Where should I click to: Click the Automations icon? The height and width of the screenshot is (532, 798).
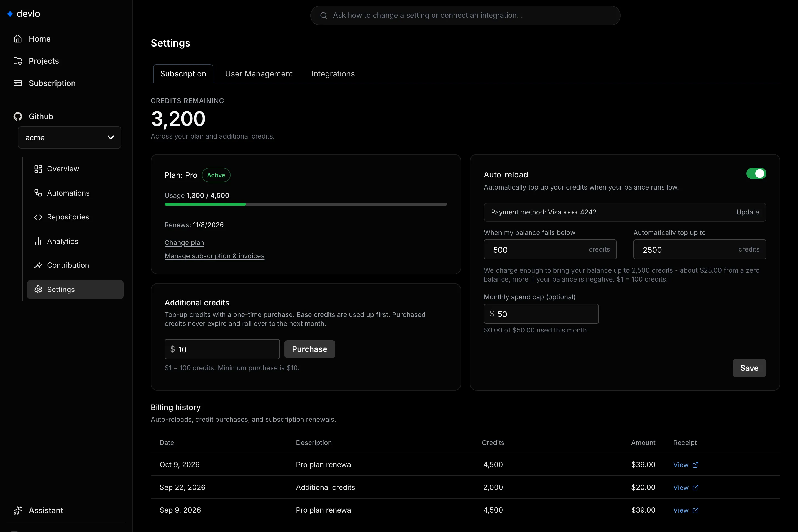click(x=38, y=193)
